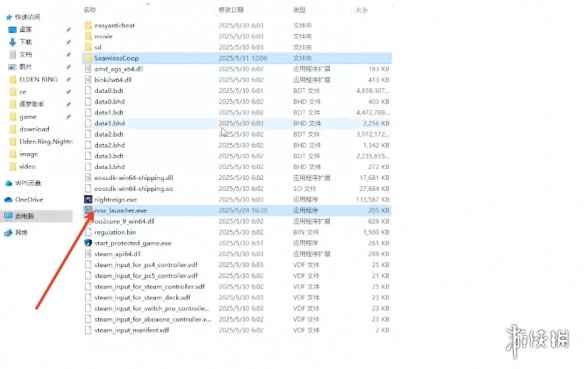
Task: Select steam_input_for_steam_deck.vdf file name
Action: point(143,298)
